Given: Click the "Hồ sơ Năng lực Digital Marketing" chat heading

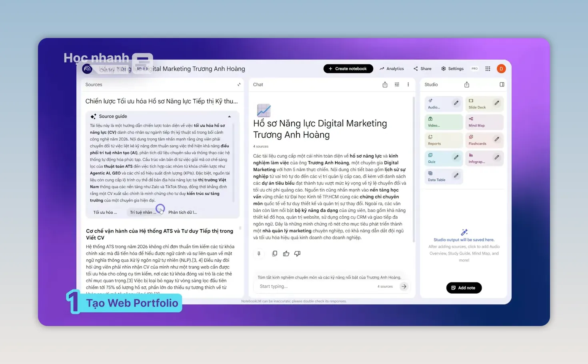Looking at the screenshot, I should [320, 129].
